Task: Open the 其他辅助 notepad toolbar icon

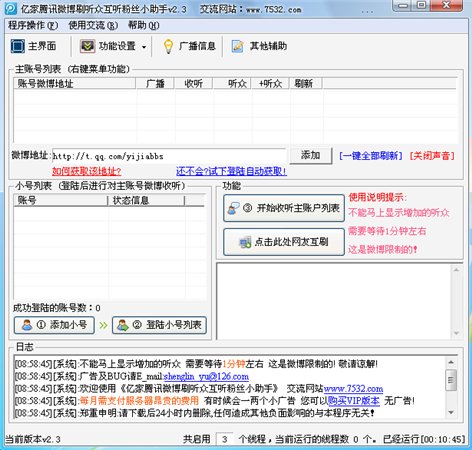Action: 237,46
